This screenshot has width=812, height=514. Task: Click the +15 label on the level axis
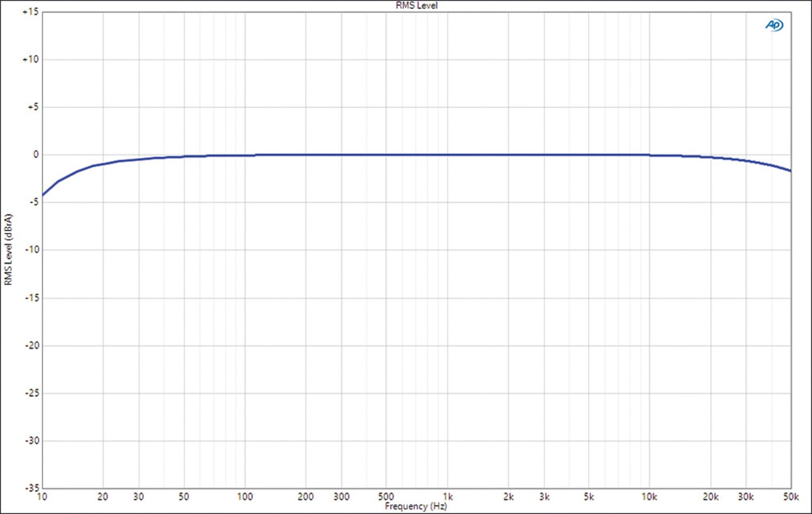click(30, 12)
